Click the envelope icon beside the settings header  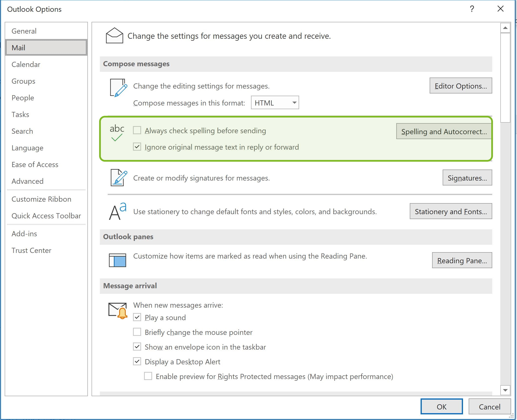(x=114, y=36)
